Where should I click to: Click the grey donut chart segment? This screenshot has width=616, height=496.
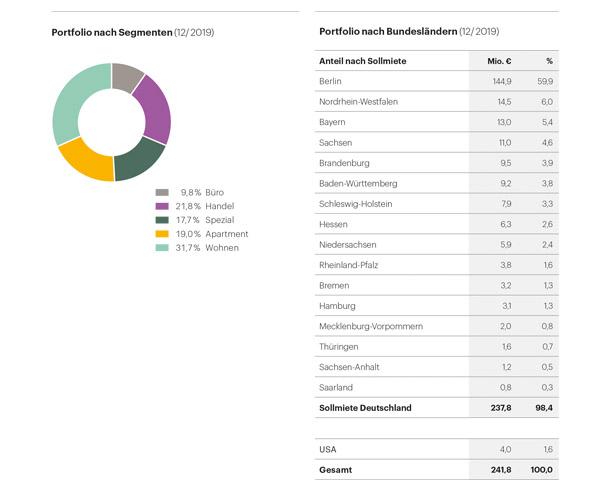click(x=126, y=76)
